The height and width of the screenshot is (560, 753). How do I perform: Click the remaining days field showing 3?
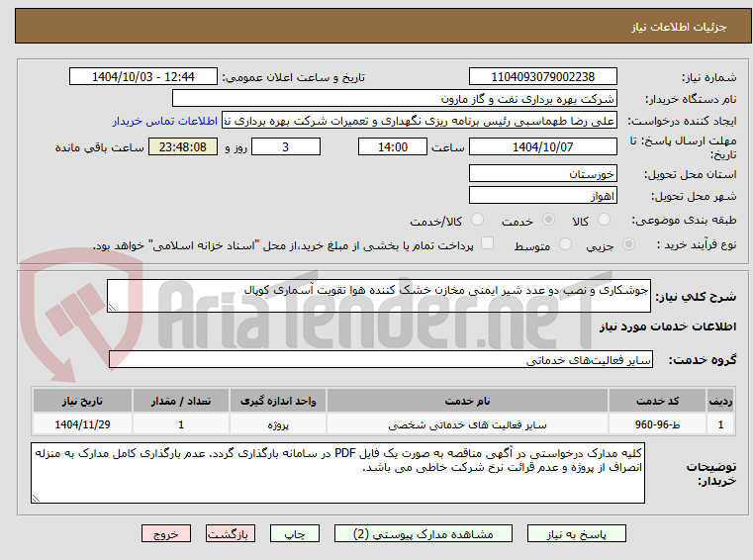click(x=286, y=146)
